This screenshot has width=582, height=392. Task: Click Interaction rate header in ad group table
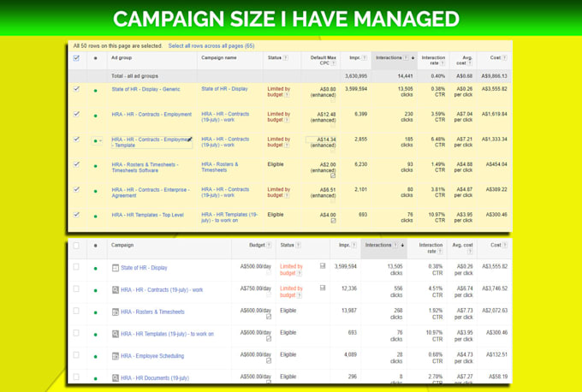coord(433,60)
